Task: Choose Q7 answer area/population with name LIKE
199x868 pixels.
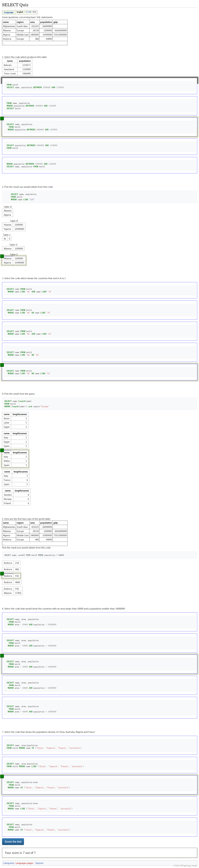Action: pos(100,765)
